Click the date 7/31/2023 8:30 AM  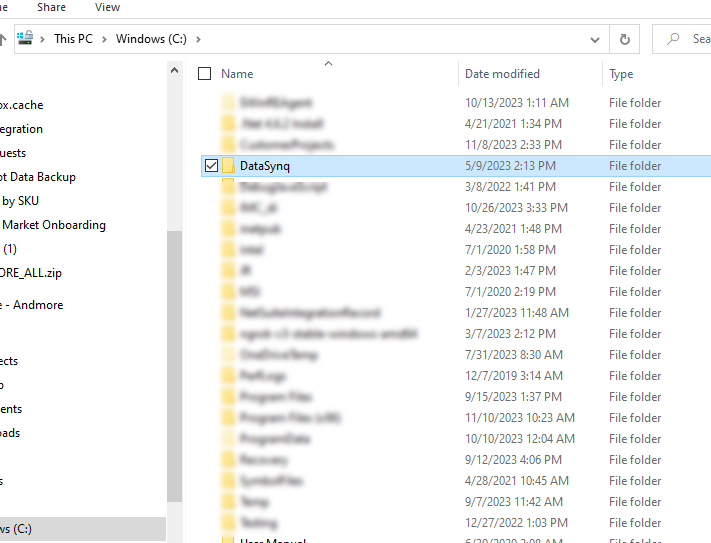click(514, 355)
